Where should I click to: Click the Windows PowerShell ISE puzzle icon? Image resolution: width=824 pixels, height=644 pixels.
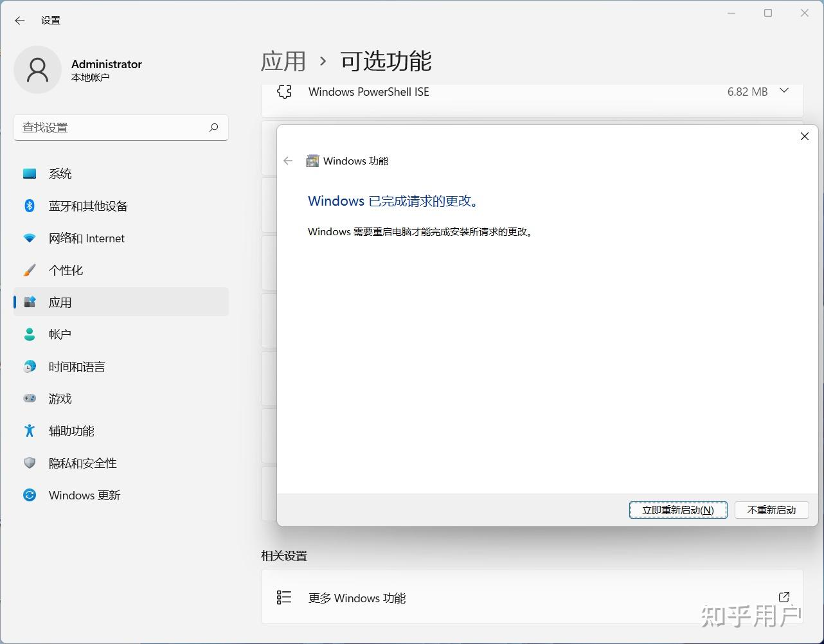pos(284,91)
